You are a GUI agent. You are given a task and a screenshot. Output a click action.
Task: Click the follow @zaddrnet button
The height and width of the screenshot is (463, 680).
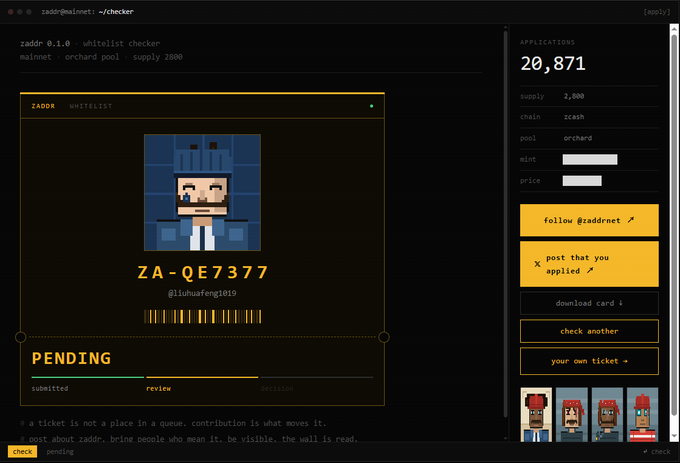point(589,220)
